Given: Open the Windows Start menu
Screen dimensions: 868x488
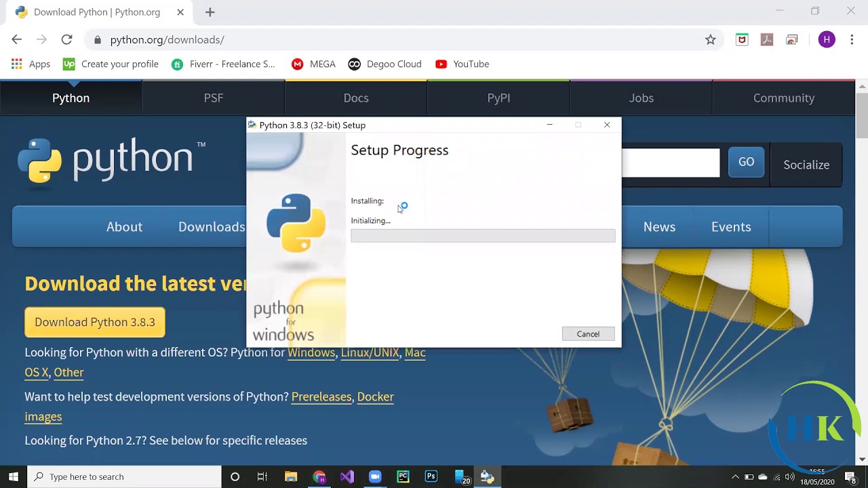Looking at the screenshot, I should click(x=14, y=476).
